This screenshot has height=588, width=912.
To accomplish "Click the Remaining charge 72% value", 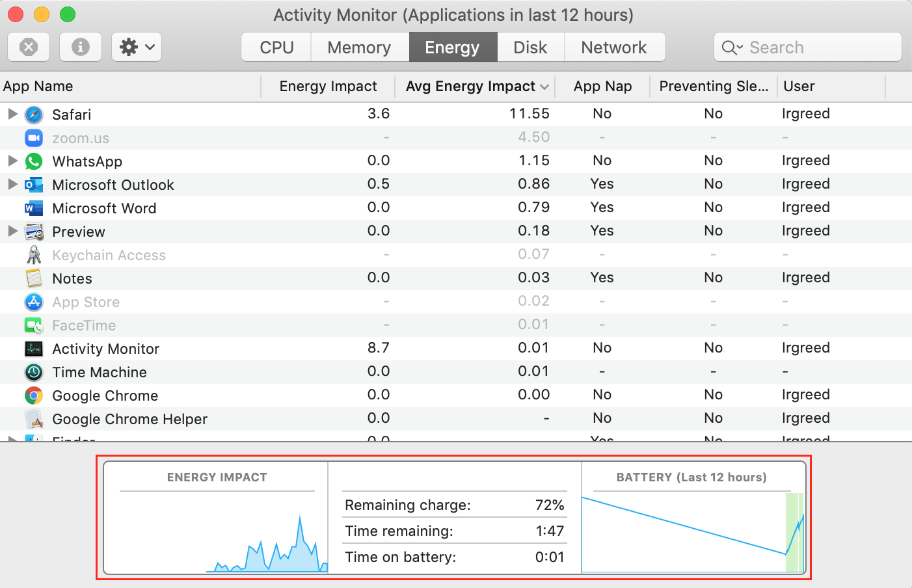I will coord(550,505).
